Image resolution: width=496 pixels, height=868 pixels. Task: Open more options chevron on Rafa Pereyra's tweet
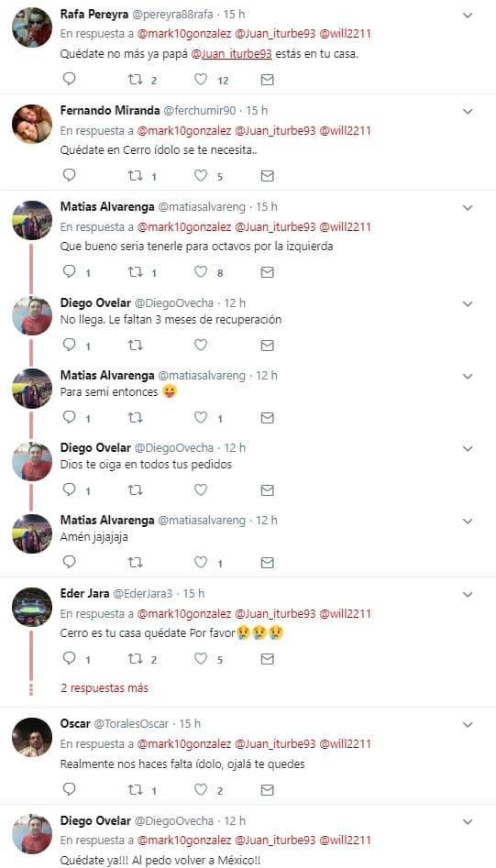click(468, 16)
